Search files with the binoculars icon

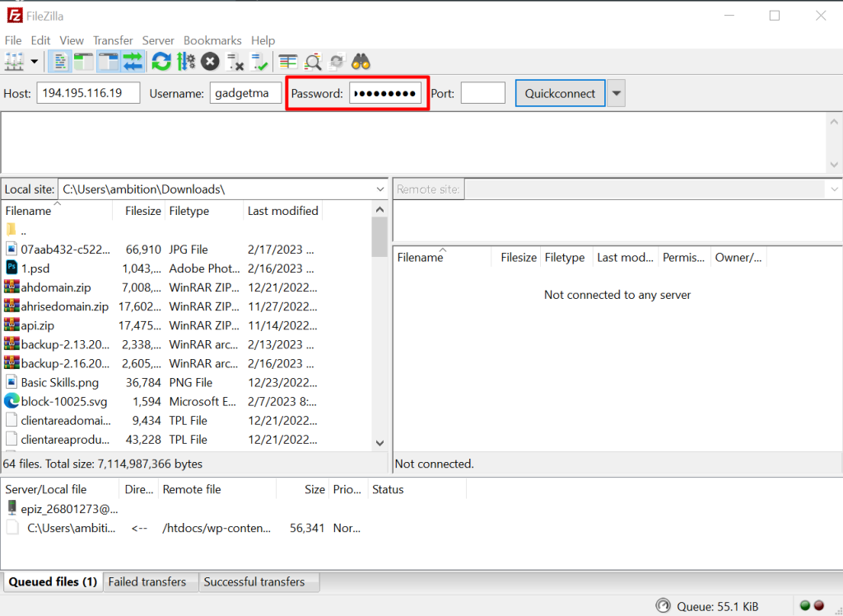pyautogui.click(x=361, y=62)
